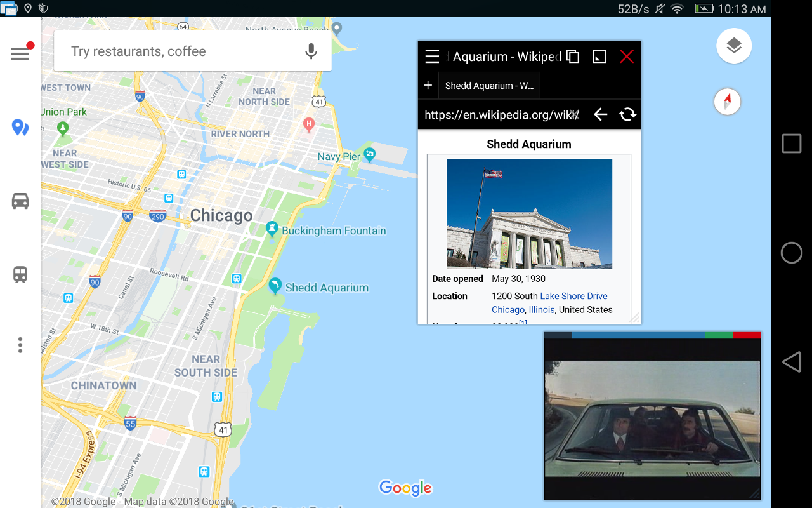Click the red segment on video title bar
The image size is (812, 508).
pos(747,335)
